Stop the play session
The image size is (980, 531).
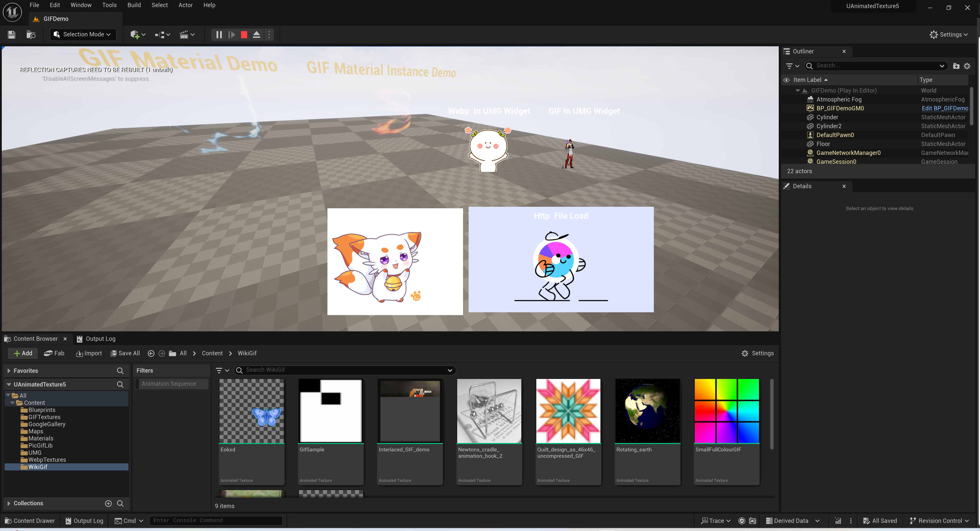244,35
